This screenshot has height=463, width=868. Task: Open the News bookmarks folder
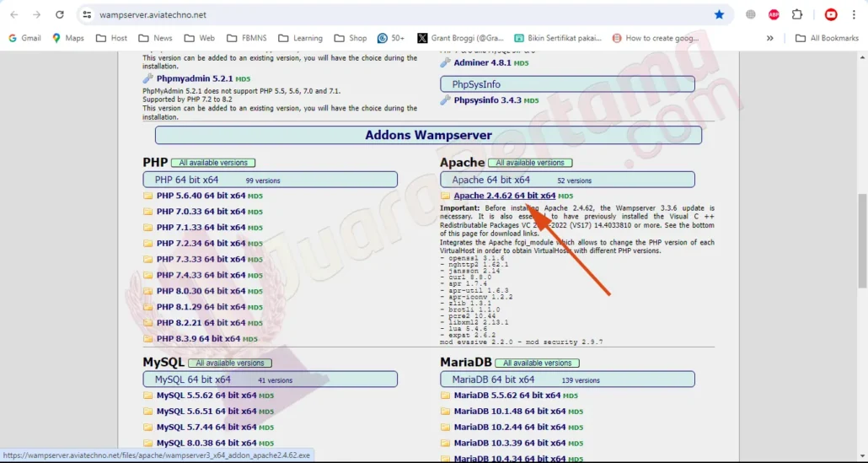pos(156,38)
